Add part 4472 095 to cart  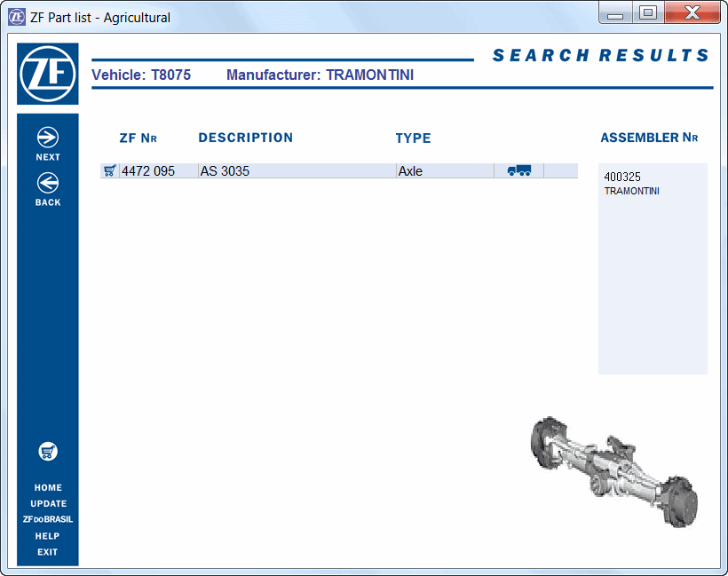[110, 170]
